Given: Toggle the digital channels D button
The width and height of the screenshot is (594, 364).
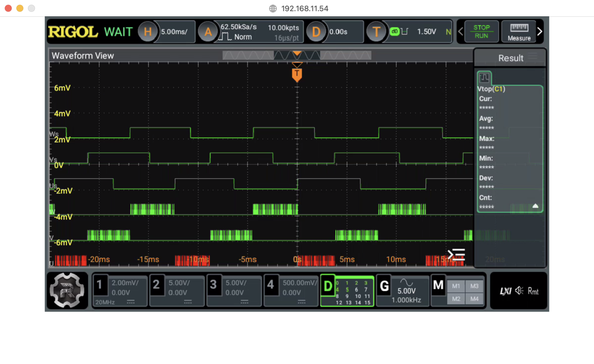Looking at the screenshot, I should (328, 286).
